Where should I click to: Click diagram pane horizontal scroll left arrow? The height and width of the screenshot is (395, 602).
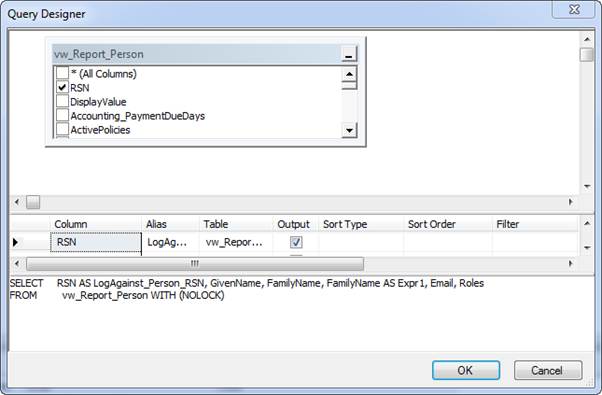tap(17, 202)
